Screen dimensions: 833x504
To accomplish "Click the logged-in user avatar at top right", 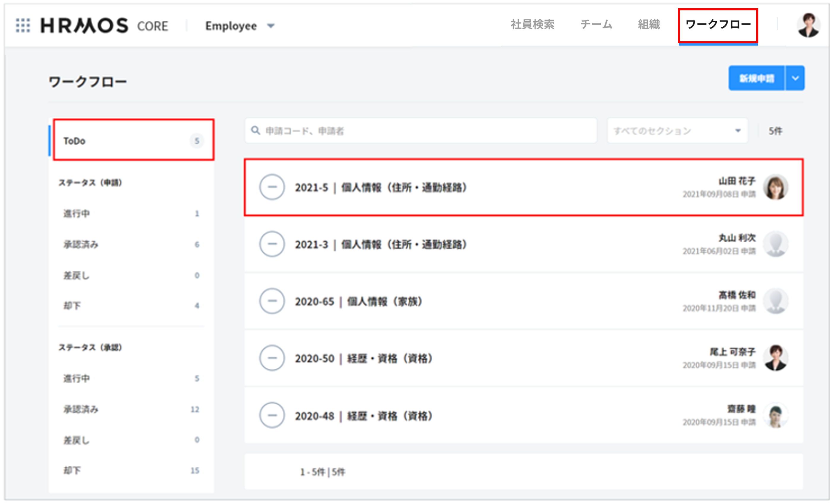I will [x=808, y=25].
